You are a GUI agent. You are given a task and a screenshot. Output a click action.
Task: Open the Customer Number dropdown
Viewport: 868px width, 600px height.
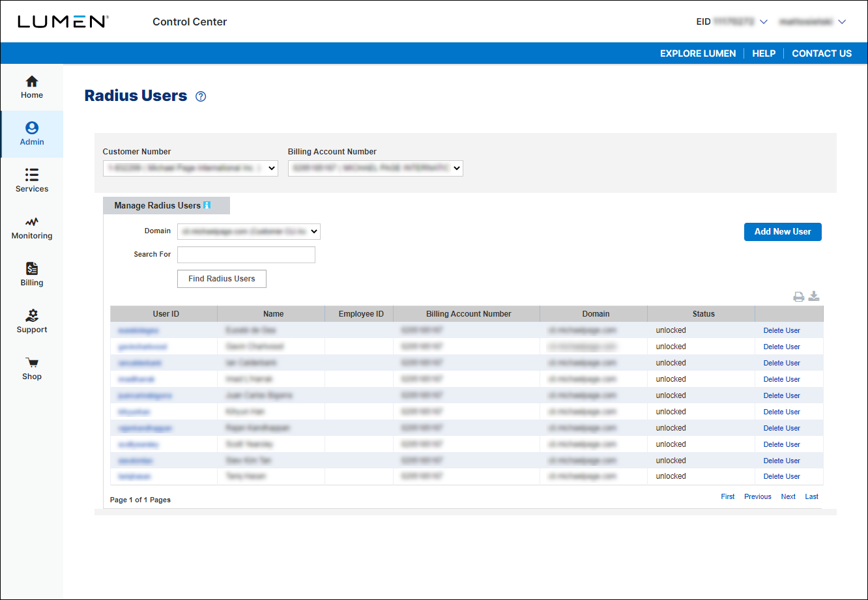[190, 168]
